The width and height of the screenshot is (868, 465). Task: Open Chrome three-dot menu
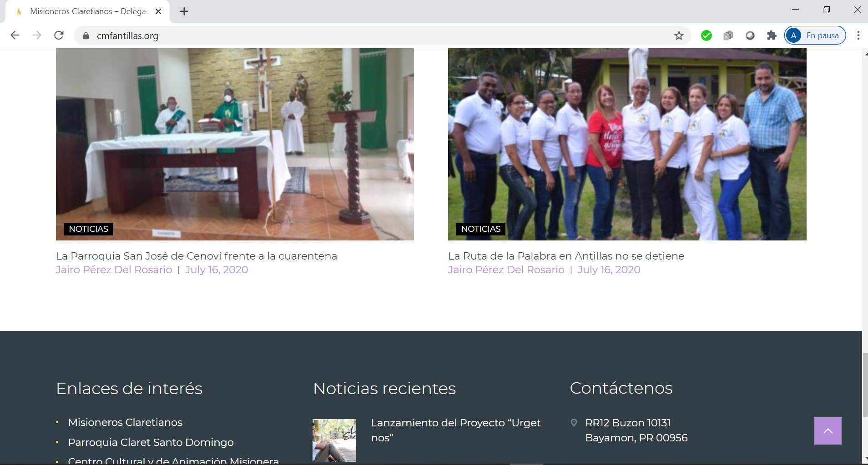[x=858, y=35]
